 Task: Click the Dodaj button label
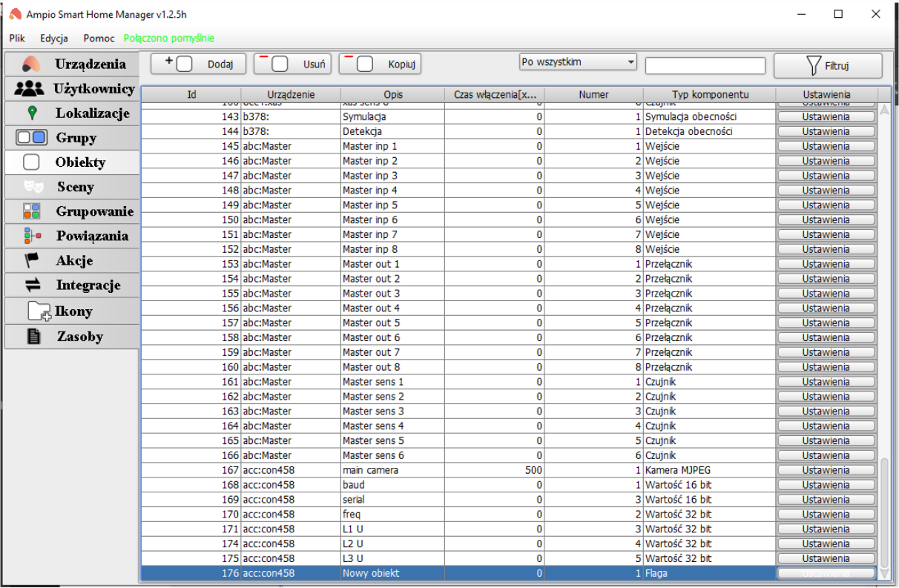[x=221, y=65]
